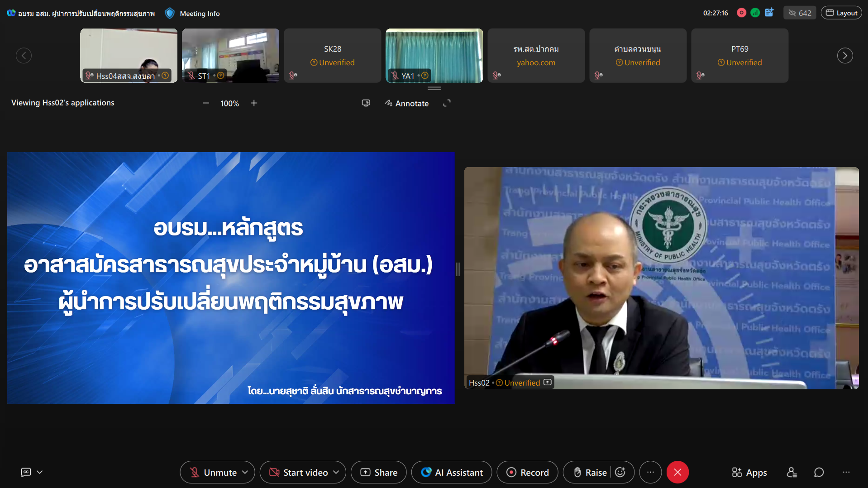The width and height of the screenshot is (868, 488).
Task: Open the chat panel icon
Action: (819, 472)
